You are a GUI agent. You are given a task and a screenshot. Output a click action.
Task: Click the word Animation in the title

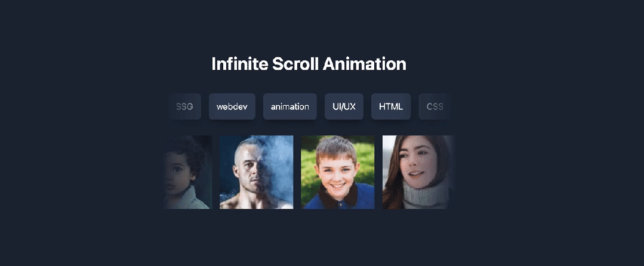(365, 64)
